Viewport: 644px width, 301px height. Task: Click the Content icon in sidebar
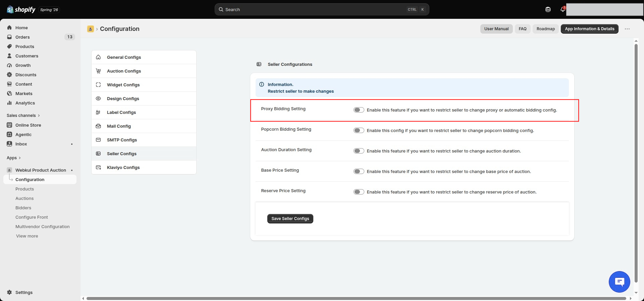click(x=9, y=84)
